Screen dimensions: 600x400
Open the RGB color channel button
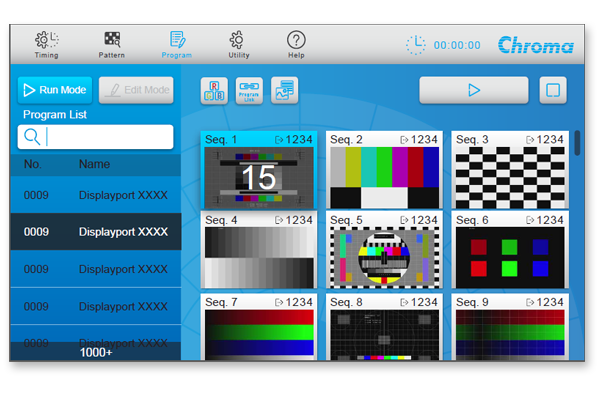[x=214, y=91]
